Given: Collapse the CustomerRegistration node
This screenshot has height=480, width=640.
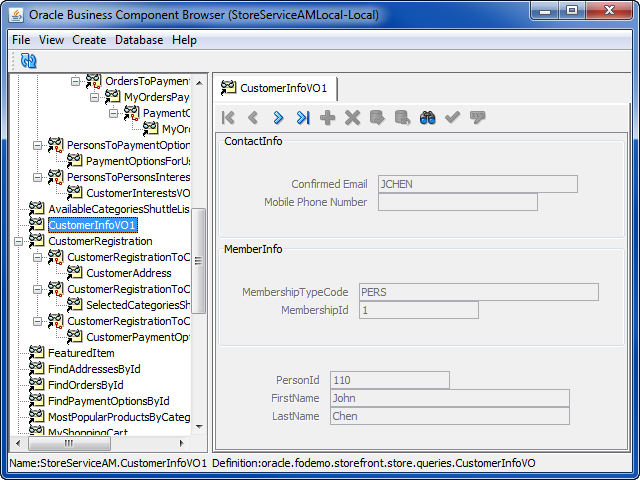Looking at the screenshot, I should 18,241.
